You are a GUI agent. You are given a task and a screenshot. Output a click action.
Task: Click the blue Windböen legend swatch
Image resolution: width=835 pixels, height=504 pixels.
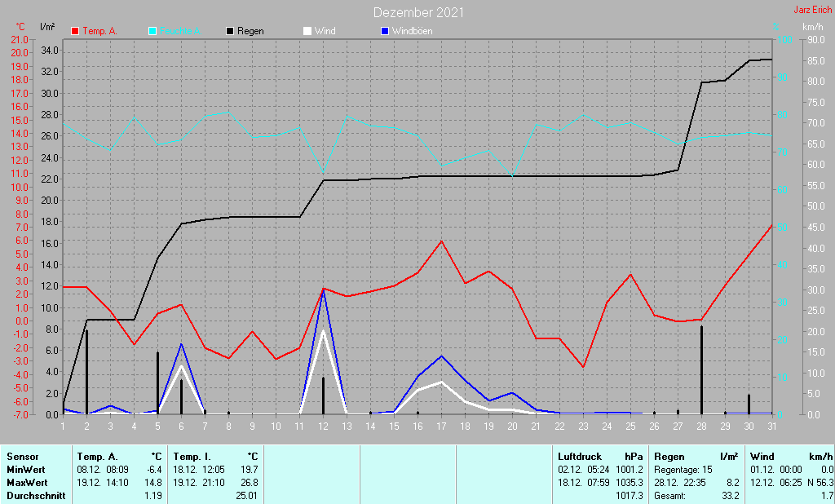[385, 31]
